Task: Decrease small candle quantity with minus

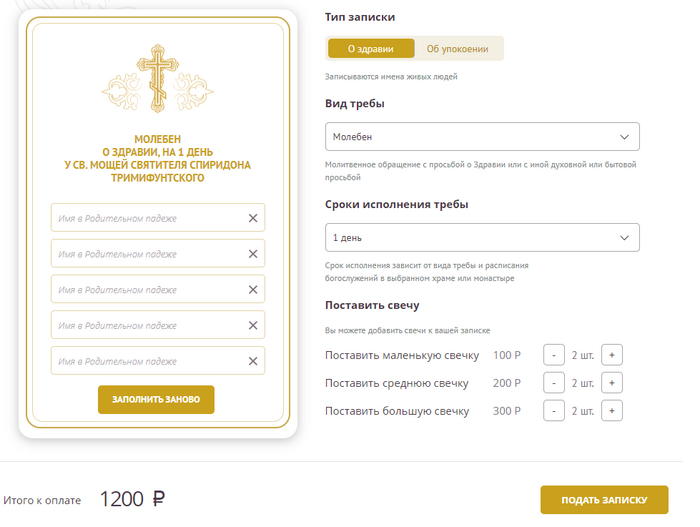Action: [554, 355]
